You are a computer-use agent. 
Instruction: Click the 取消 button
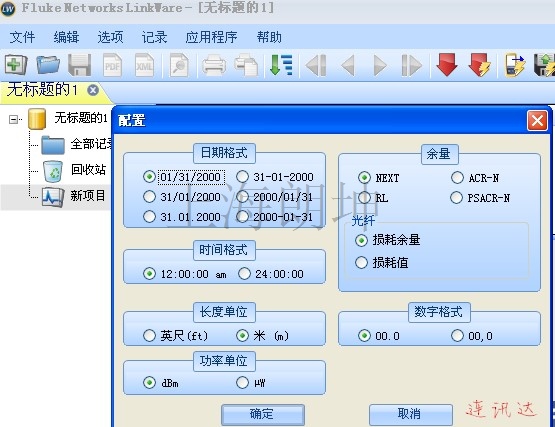tap(410, 414)
